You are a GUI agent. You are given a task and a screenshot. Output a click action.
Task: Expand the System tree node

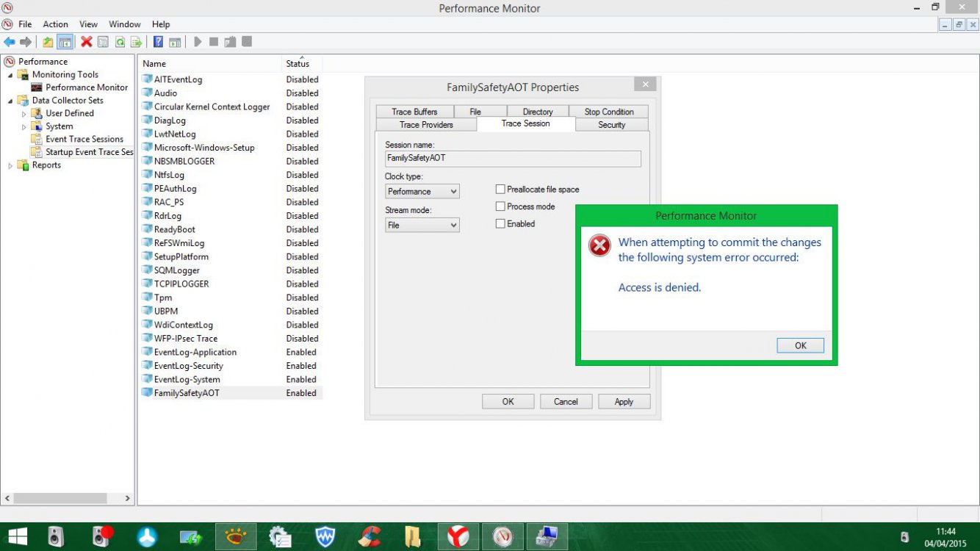click(24, 126)
